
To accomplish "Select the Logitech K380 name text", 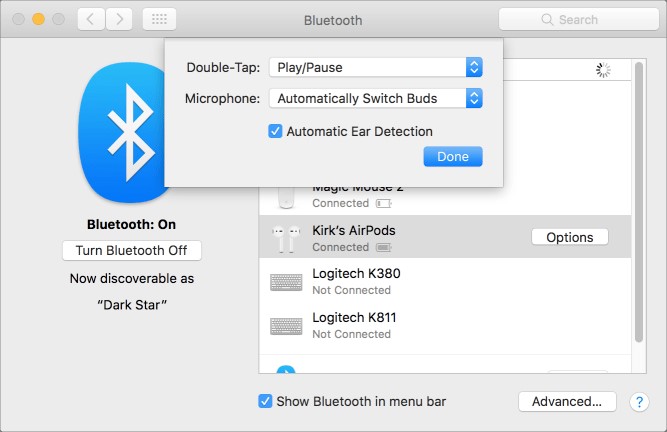I will pyautogui.click(x=356, y=273).
